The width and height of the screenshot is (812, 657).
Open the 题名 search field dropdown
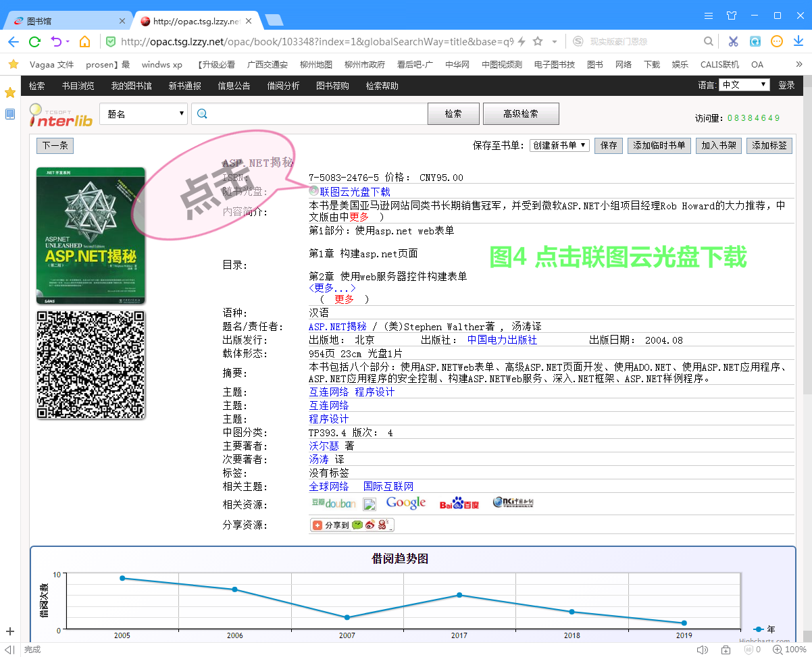(143, 113)
